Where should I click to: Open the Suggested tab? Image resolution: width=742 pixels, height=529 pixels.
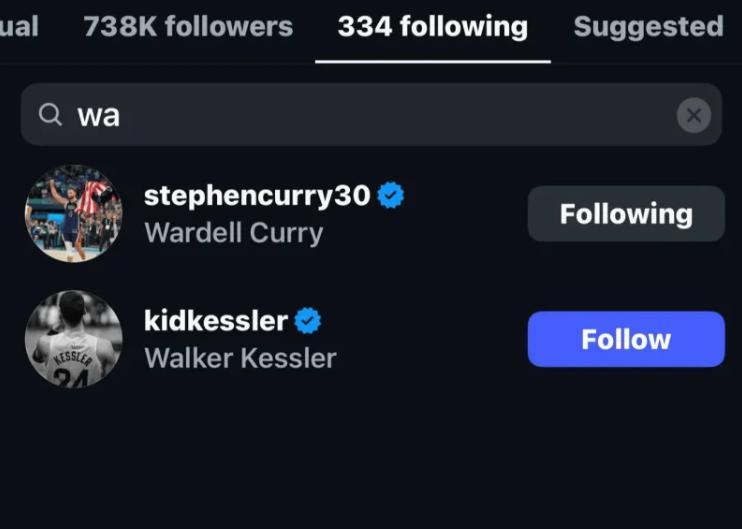pyautogui.click(x=648, y=26)
